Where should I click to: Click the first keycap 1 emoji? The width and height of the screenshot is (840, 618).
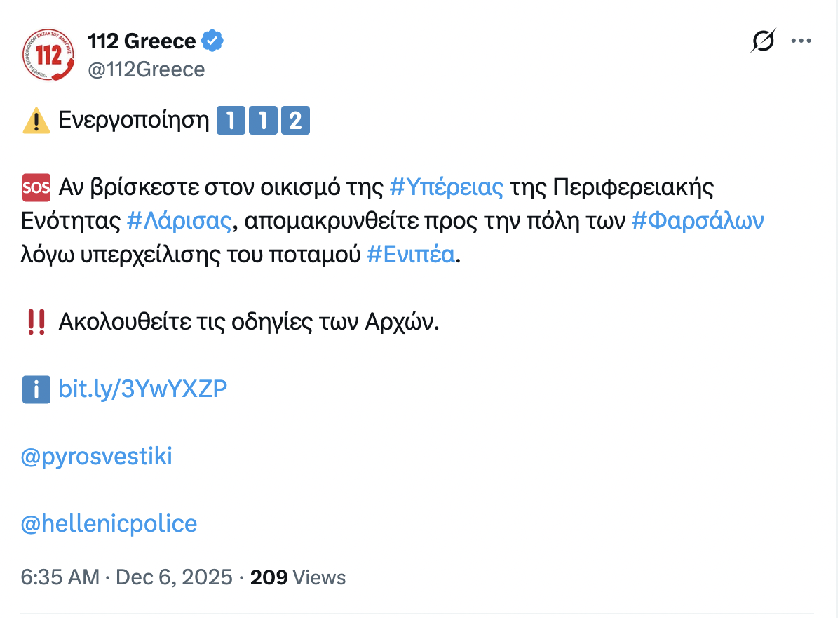228,121
